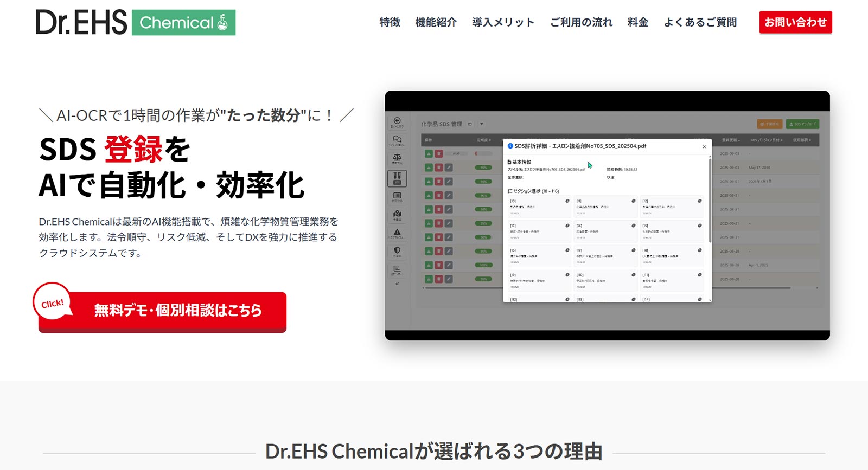Click the 基本情報 heading in dialog

coord(519,162)
